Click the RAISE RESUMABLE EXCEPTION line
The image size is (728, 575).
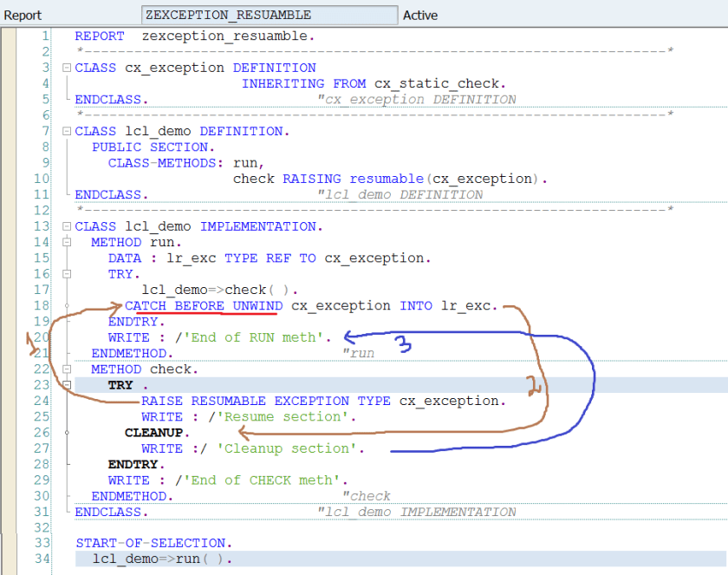pos(322,401)
